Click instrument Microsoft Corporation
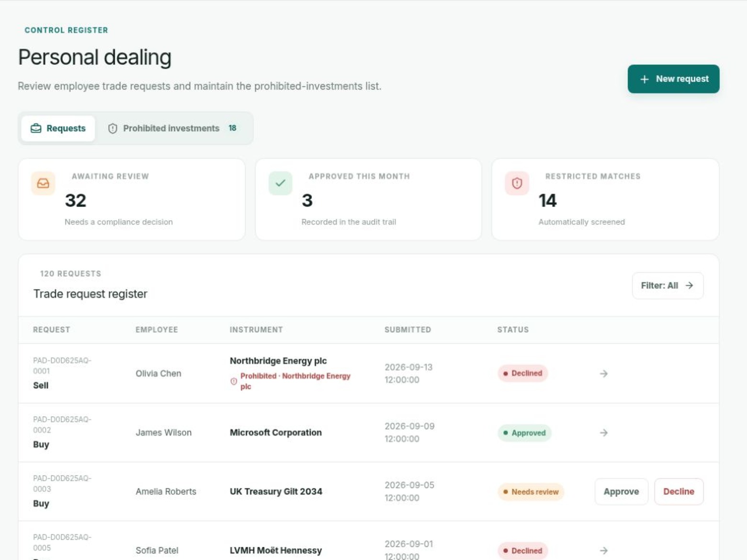Viewport: 747px width, 560px height. (276, 433)
